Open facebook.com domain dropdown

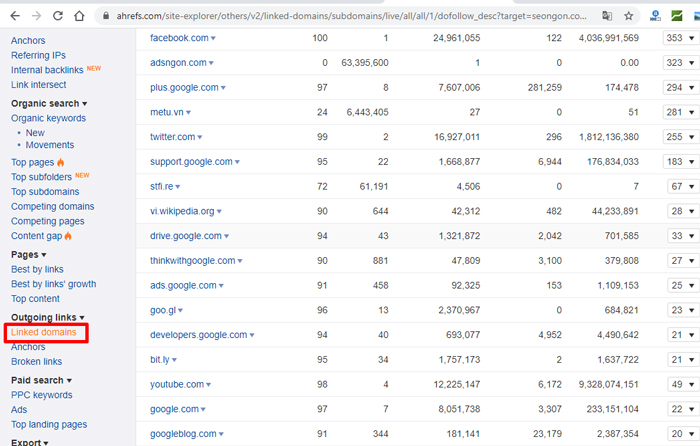pyautogui.click(x=213, y=38)
